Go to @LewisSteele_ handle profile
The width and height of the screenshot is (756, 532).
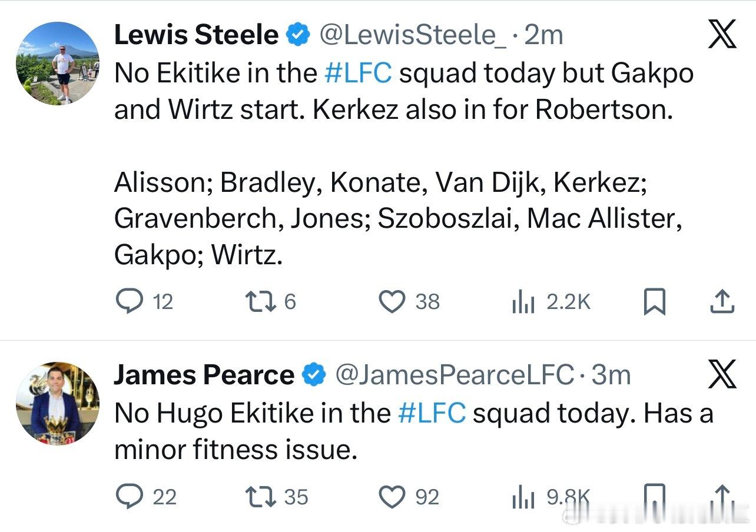412,35
